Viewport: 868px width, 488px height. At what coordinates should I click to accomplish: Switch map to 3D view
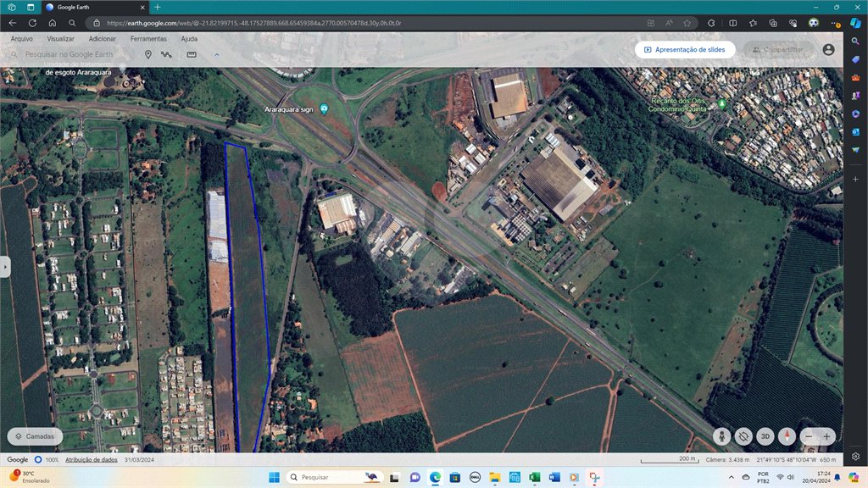coord(765,436)
